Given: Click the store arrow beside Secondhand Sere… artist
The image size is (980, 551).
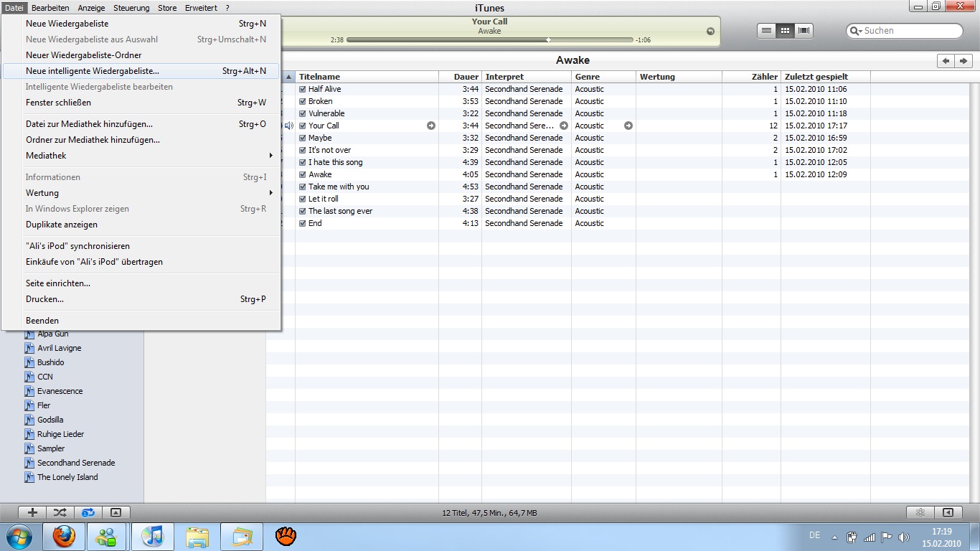Looking at the screenshot, I should pos(564,126).
